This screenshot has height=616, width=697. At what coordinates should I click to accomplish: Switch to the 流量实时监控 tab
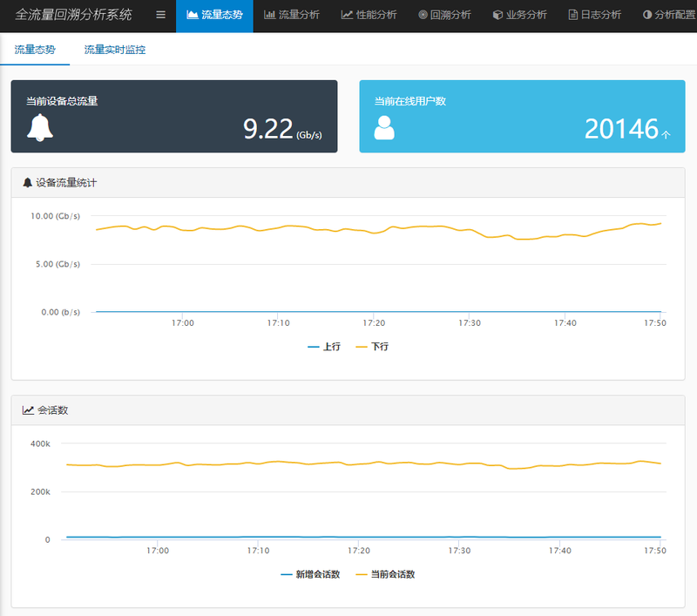pos(115,50)
